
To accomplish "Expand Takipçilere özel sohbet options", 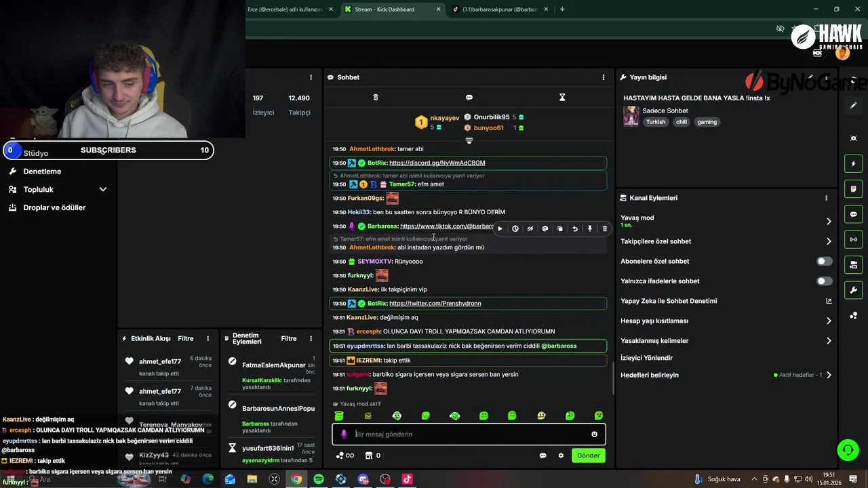I will [x=829, y=241].
